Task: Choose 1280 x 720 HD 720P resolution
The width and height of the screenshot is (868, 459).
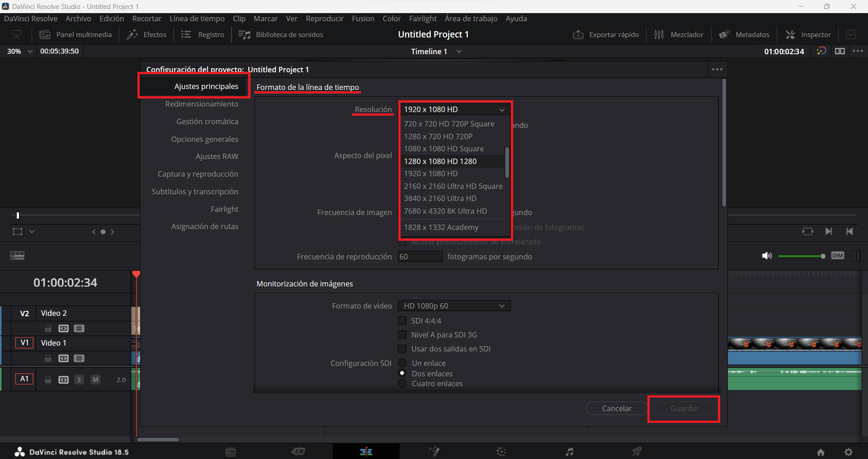Action: (x=453, y=136)
